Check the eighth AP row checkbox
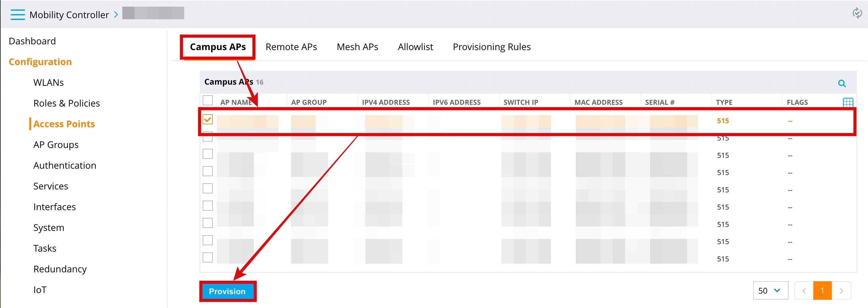 (x=208, y=240)
